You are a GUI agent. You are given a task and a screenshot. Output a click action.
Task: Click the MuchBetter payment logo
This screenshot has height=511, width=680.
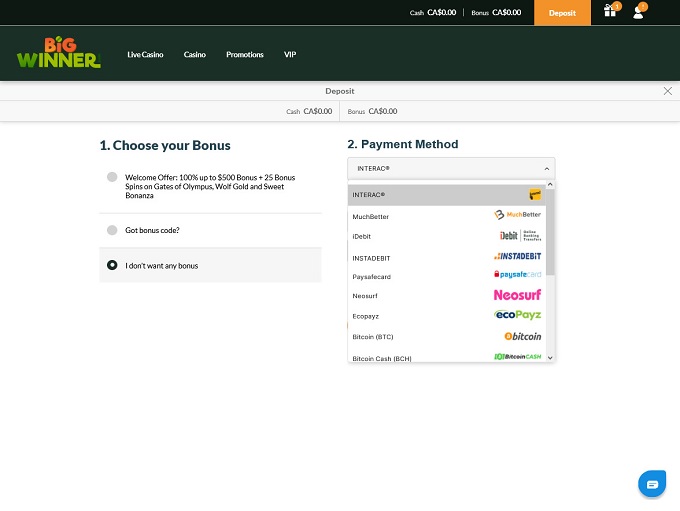pyautogui.click(x=518, y=215)
